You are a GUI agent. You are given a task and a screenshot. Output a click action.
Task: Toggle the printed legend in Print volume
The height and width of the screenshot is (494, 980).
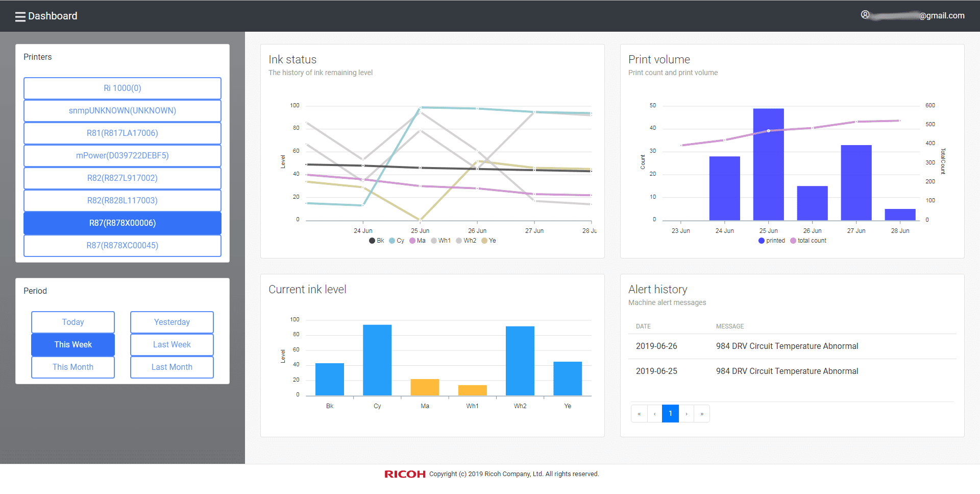tap(771, 240)
